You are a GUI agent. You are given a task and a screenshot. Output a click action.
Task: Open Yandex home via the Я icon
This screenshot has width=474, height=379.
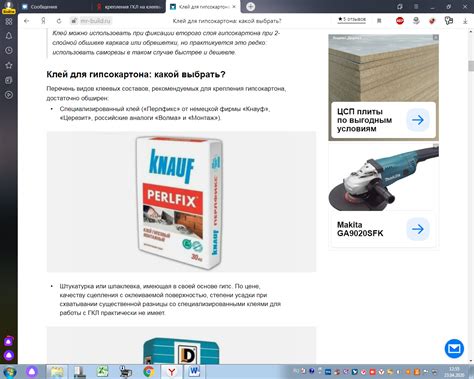pyautogui.click(x=43, y=21)
